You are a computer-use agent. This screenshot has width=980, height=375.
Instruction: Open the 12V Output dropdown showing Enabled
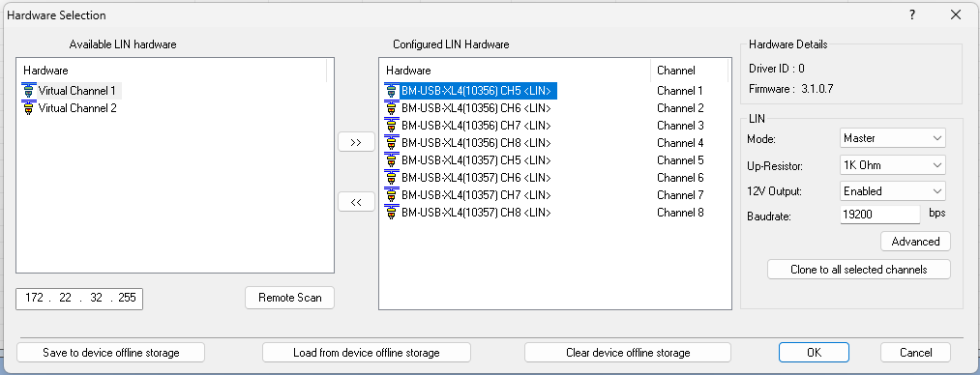893,191
